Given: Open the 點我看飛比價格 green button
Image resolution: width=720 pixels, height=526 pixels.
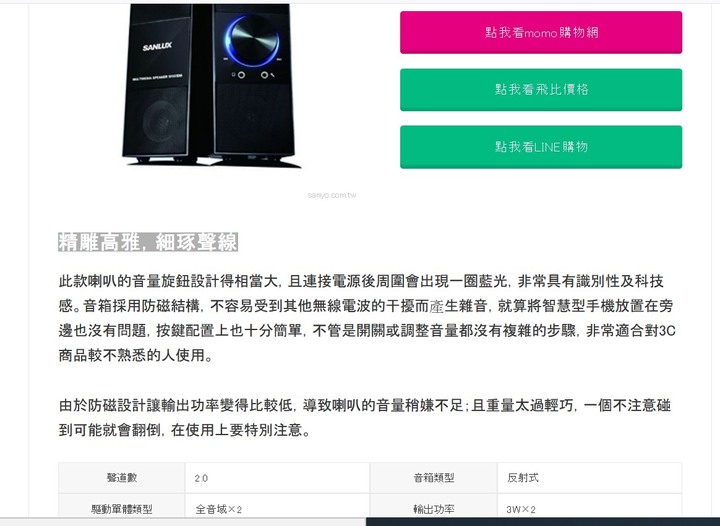Looking at the screenshot, I should coord(541,90).
